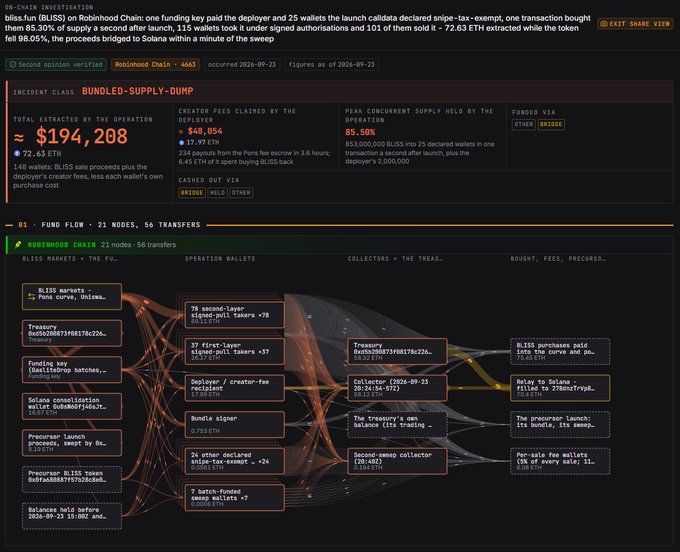Click the Second opinion verified badge
Screen dimensions: 680x552
56,65
